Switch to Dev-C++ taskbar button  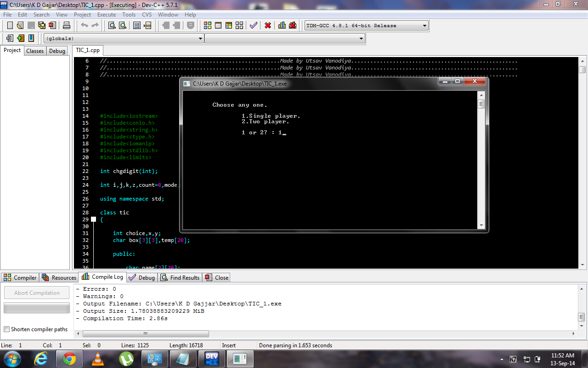click(211, 358)
